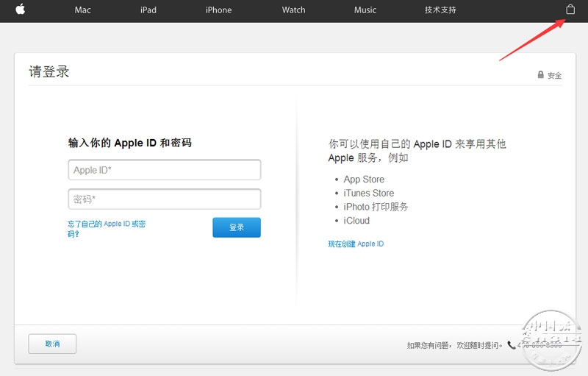Image resolution: width=588 pixels, height=376 pixels.
Task: Select Watch in the navigation bar
Action: [x=293, y=10]
